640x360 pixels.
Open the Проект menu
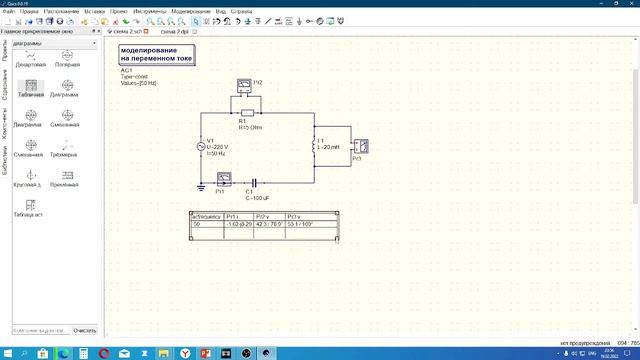click(x=119, y=11)
